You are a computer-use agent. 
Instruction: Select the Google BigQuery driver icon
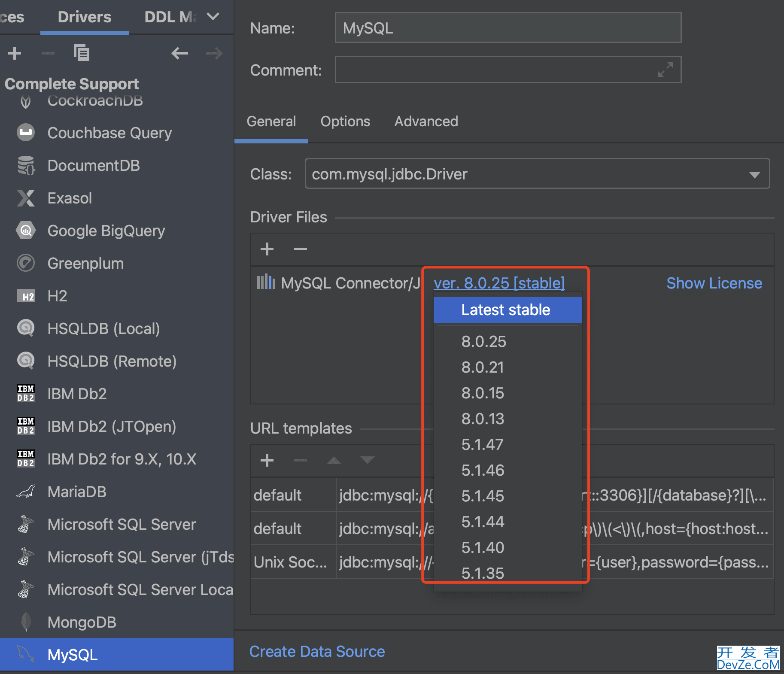click(x=26, y=231)
